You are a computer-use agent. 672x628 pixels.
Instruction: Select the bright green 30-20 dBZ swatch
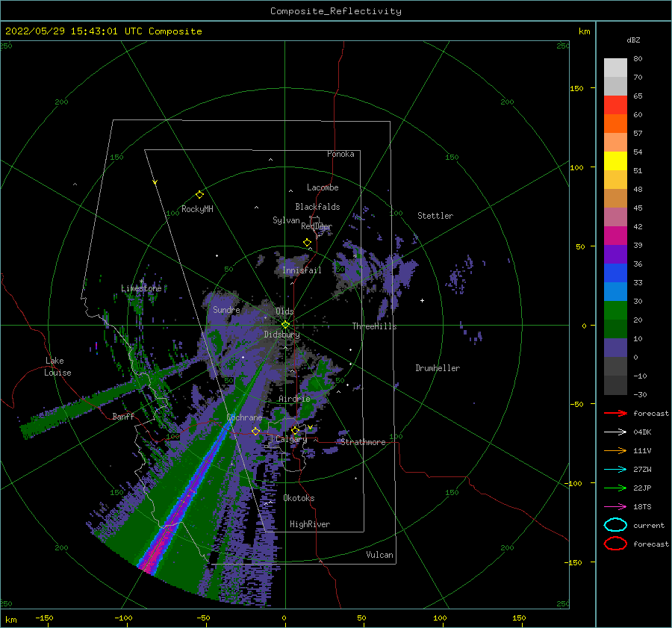[615, 311]
